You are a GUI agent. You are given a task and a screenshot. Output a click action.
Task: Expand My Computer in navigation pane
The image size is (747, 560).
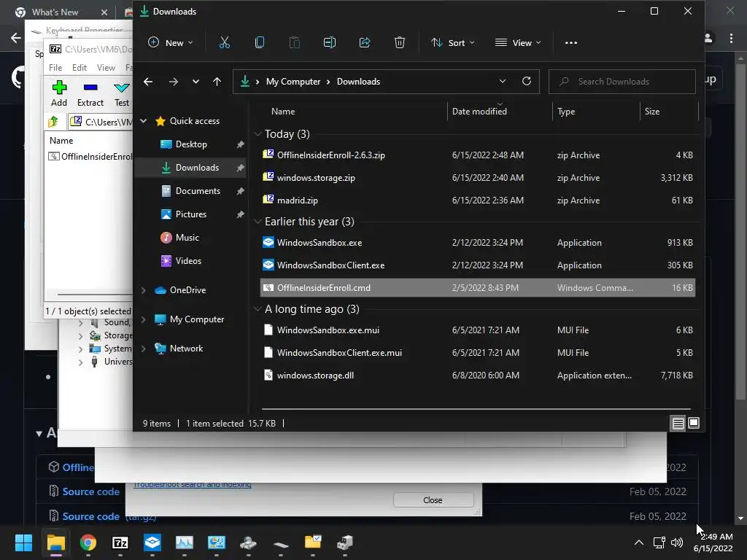144,319
